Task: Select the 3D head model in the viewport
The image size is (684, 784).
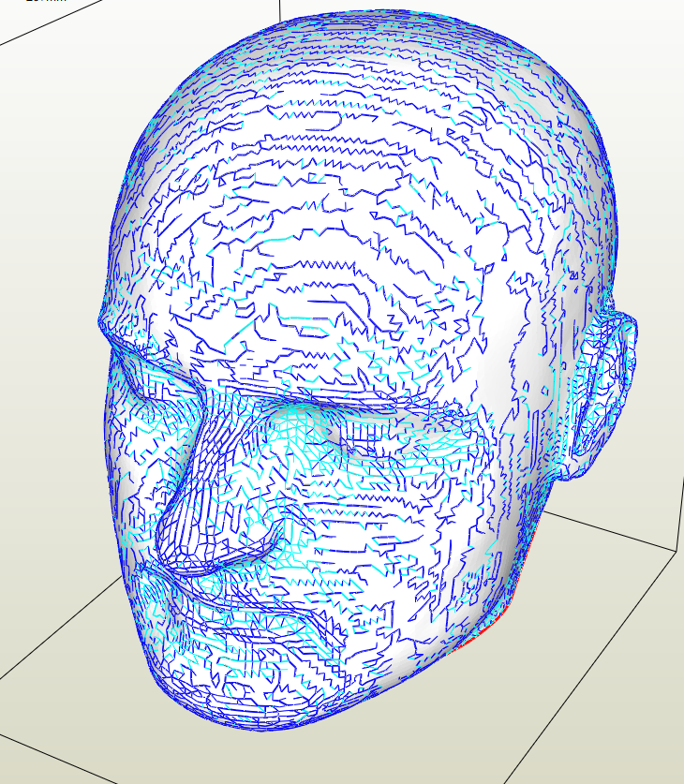Action: coord(367,370)
